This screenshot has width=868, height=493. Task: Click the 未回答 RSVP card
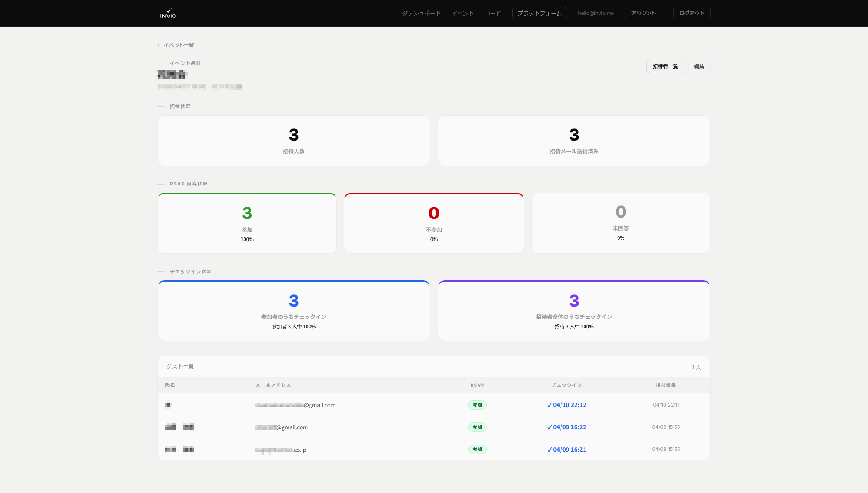coord(620,223)
